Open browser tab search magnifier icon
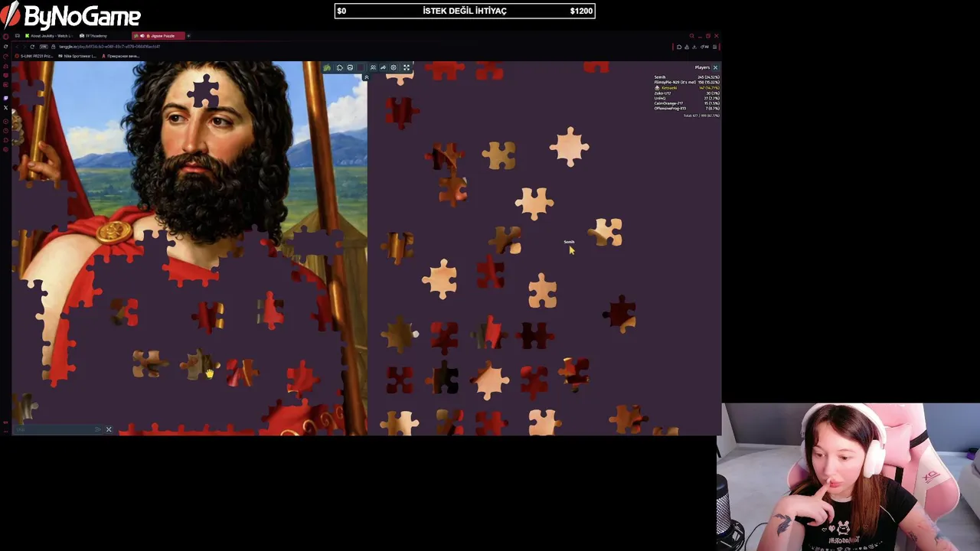The height and width of the screenshot is (551, 980). 691,36
